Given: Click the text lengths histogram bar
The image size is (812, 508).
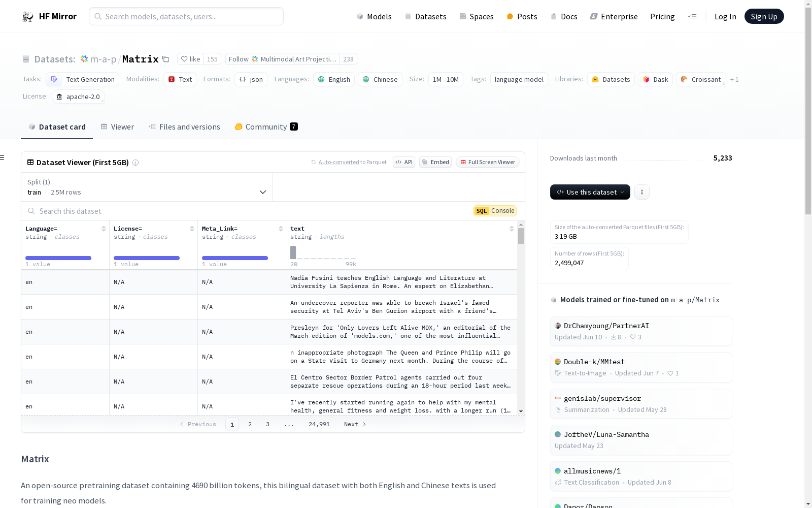Looking at the screenshot, I should coord(293,252).
